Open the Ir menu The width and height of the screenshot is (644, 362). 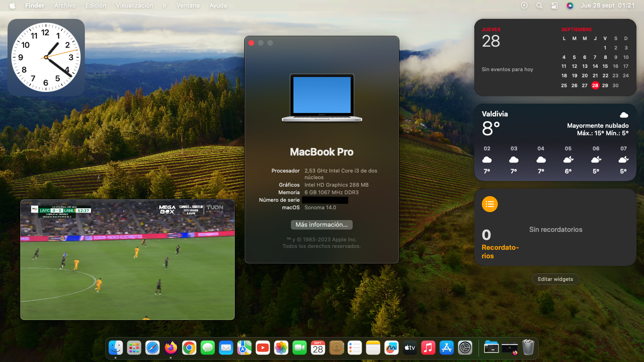(x=165, y=6)
